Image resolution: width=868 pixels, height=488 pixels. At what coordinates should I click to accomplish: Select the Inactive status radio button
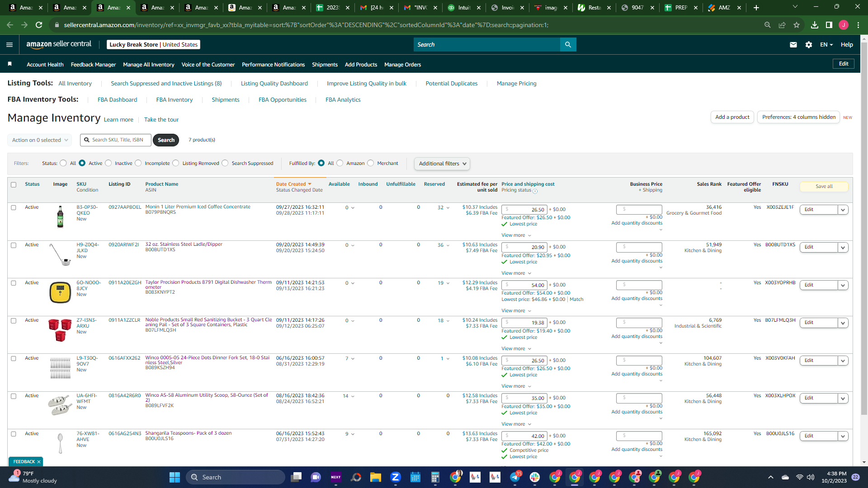(108, 163)
